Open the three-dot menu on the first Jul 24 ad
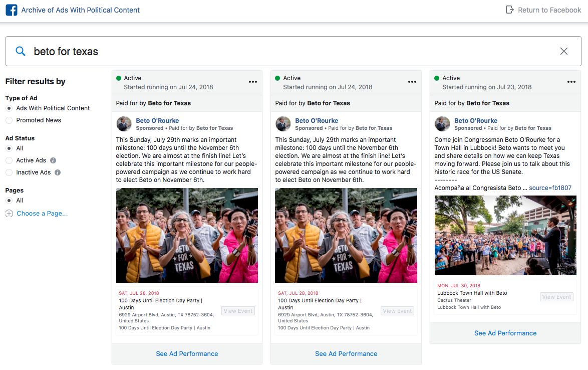Viewport: 588px width, 370px height. [253, 82]
